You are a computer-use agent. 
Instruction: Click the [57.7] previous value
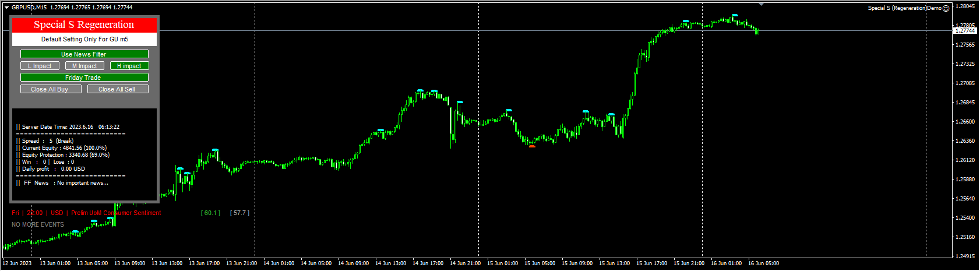[x=239, y=213]
